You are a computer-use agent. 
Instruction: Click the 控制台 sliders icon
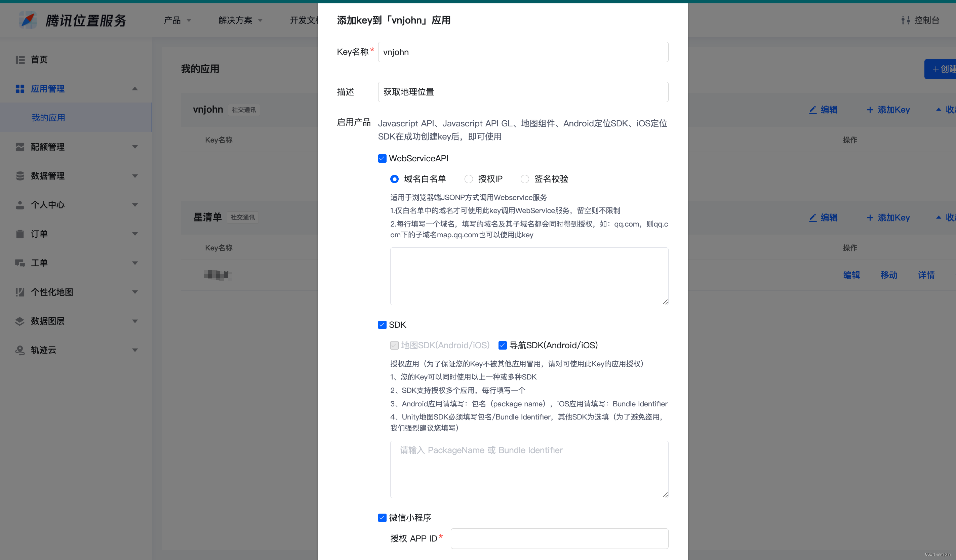point(906,20)
